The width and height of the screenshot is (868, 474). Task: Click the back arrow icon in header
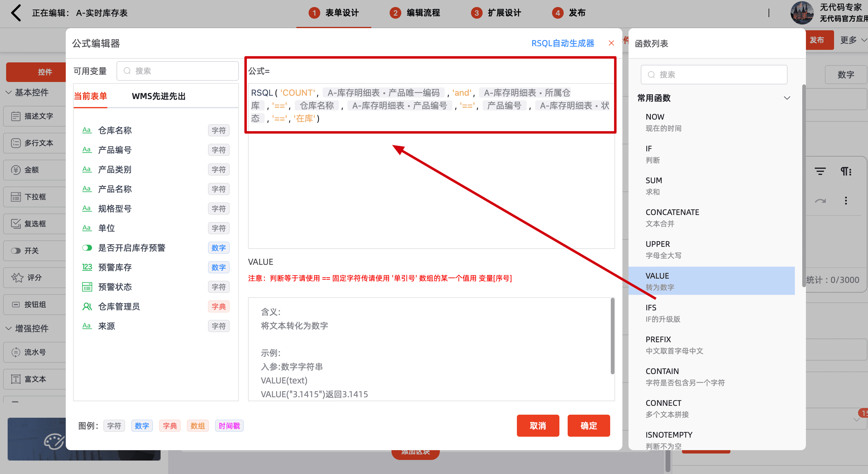16,13
